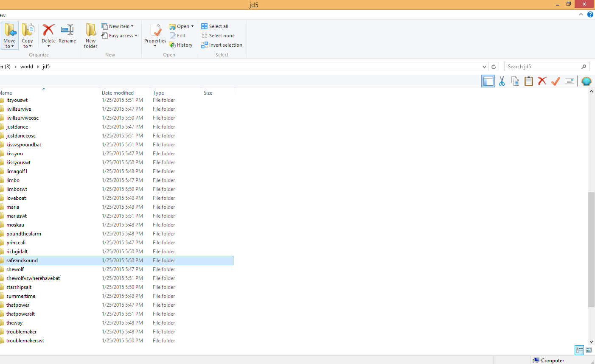Click the search magnifier icon
The height and width of the screenshot is (364, 595).
[584, 67]
